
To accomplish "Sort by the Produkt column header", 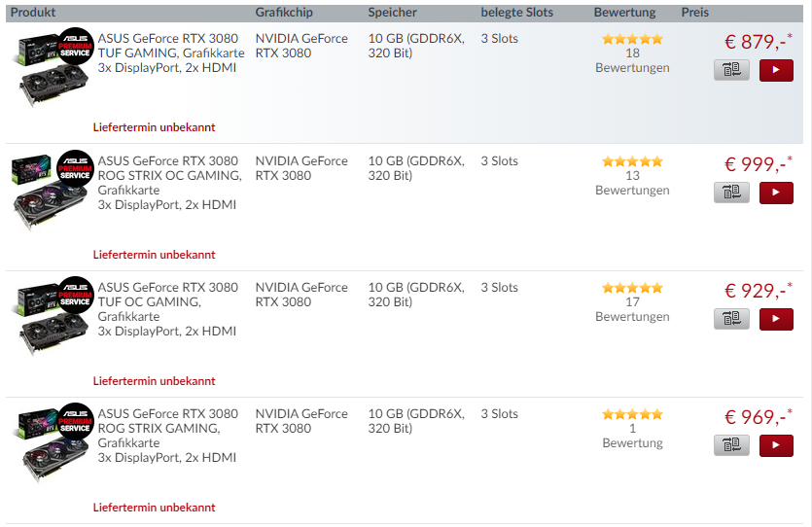I will (33, 13).
